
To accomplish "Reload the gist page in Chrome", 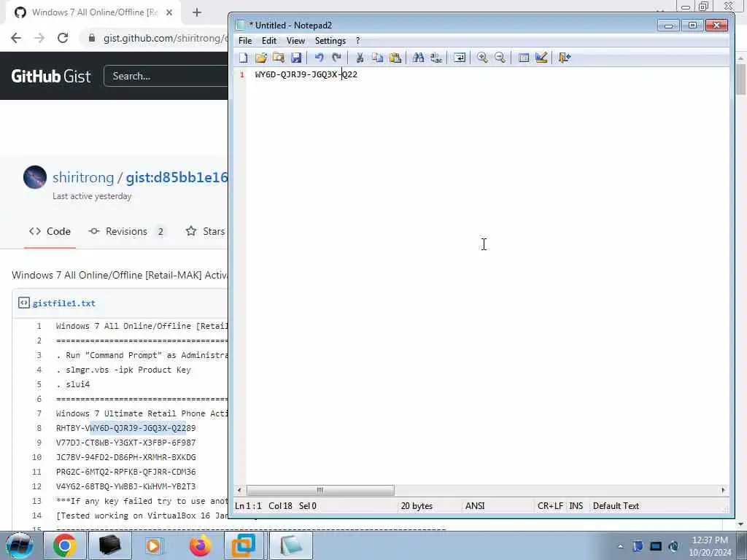I will (63, 38).
